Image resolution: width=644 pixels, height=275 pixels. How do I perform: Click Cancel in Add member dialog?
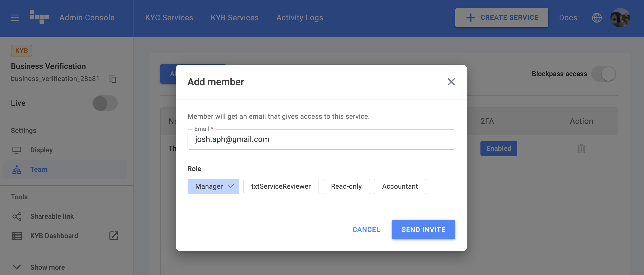pos(366,229)
